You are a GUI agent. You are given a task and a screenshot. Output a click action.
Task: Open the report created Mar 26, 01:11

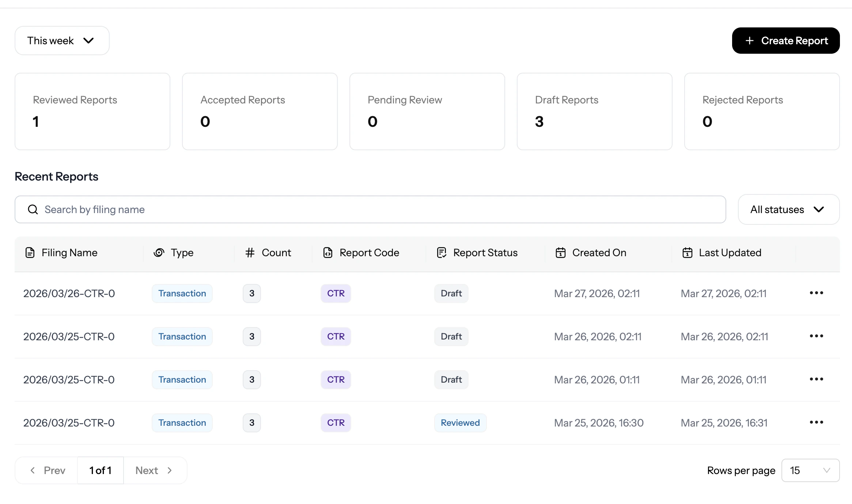pyautogui.click(x=69, y=380)
